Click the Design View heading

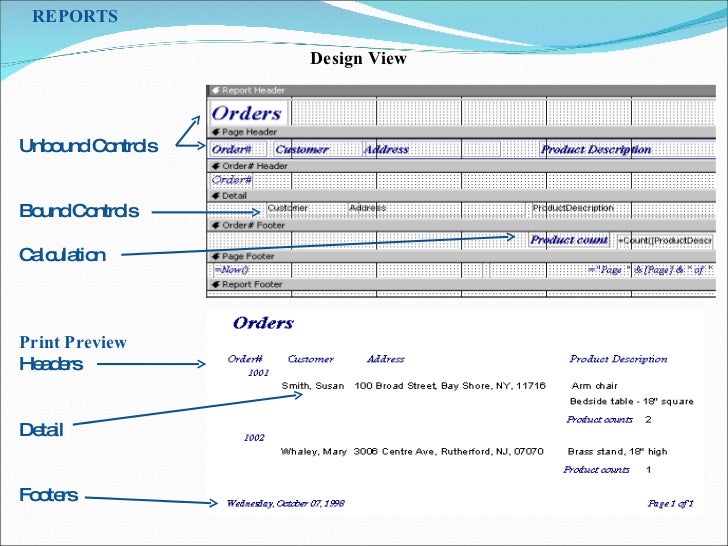click(358, 58)
